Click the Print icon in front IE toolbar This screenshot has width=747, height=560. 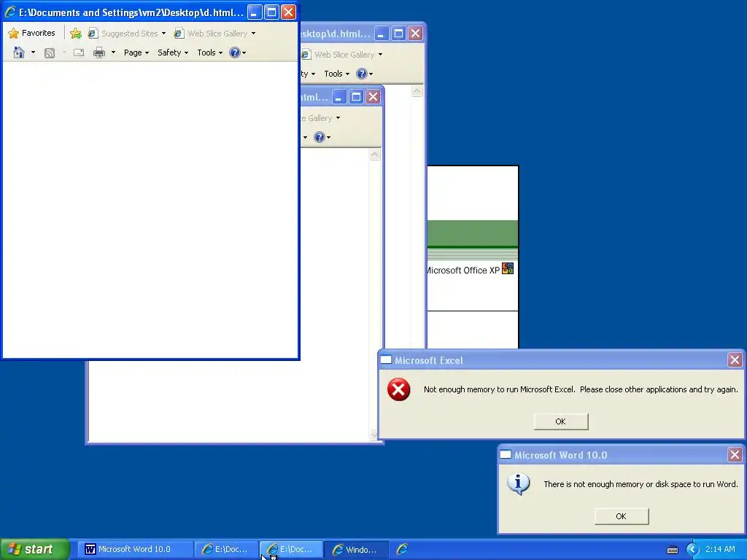(99, 52)
